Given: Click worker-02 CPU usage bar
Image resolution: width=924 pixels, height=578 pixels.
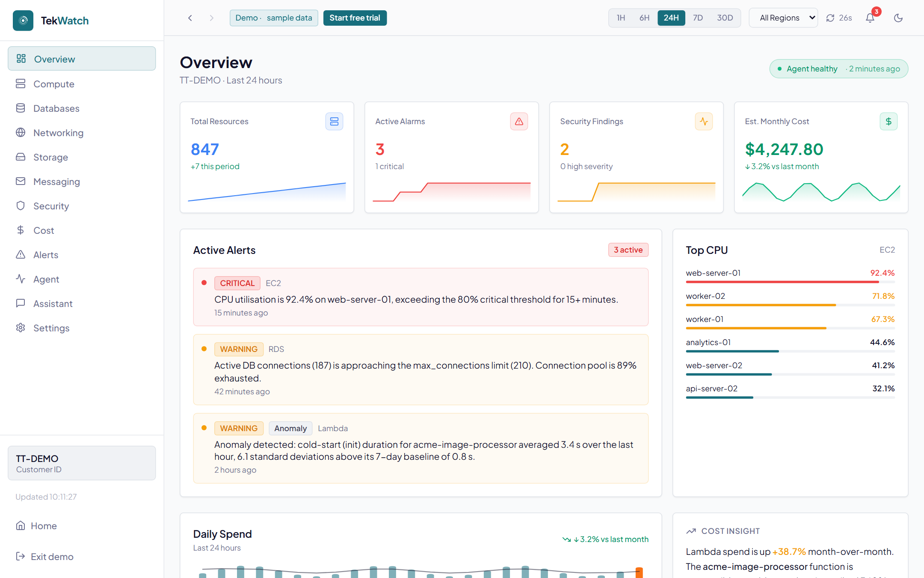Looking at the screenshot, I should (x=790, y=305).
